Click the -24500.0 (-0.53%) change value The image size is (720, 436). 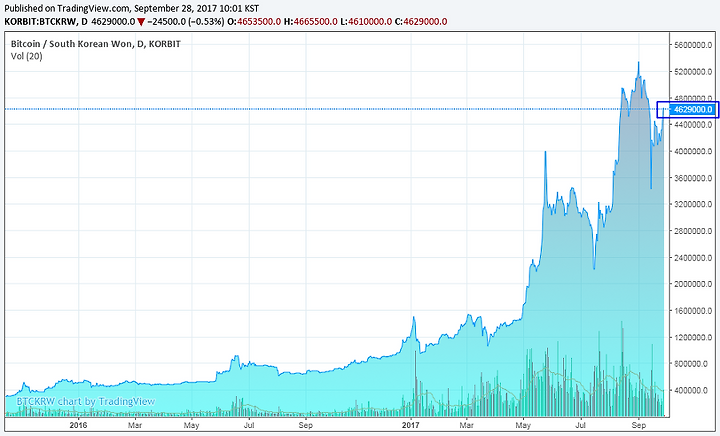point(186,22)
